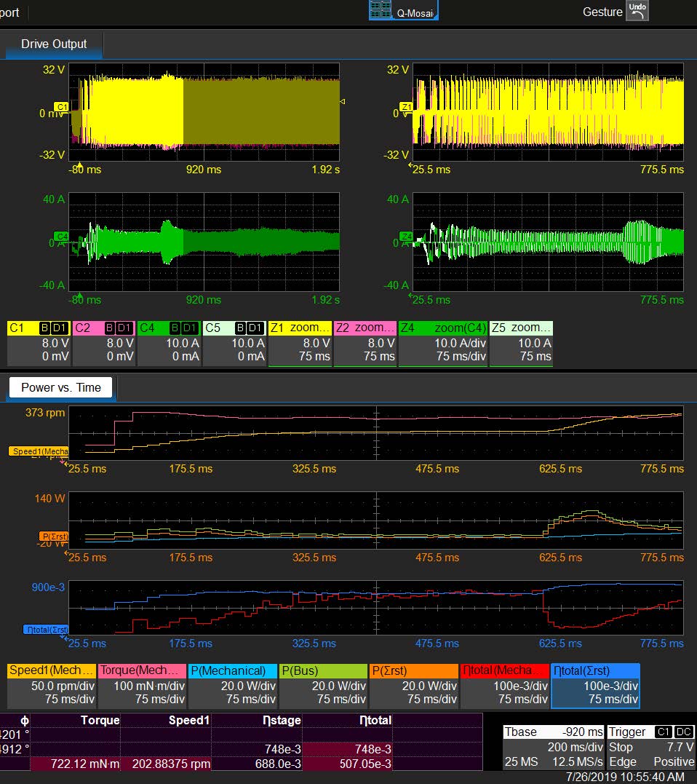Click the blue ηtotal(Σrst) trace marker
The width and height of the screenshot is (697, 784).
pyautogui.click(x=45, y=630)
